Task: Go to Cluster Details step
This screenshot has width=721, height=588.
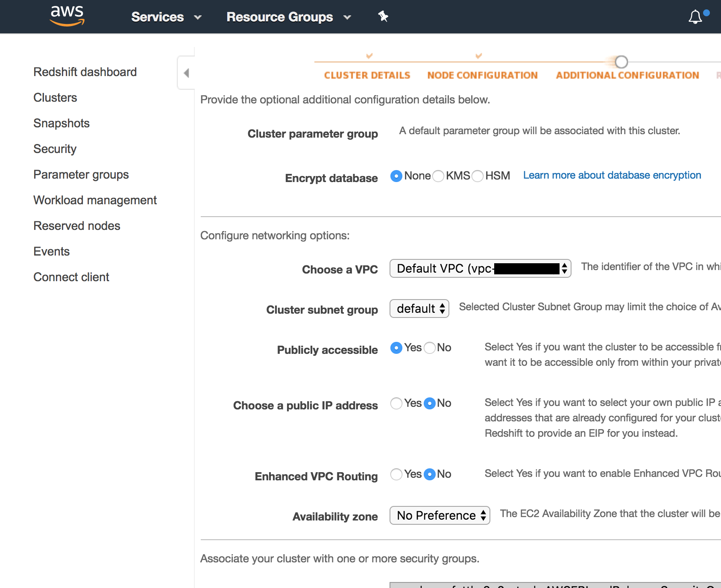Action: click(367, 75)
